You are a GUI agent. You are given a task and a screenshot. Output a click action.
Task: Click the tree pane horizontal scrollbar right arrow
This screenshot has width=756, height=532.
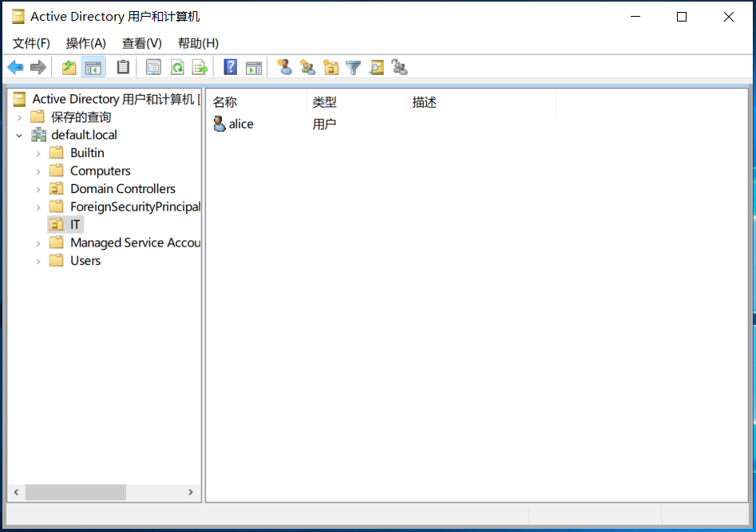click(x=191, y=492)
